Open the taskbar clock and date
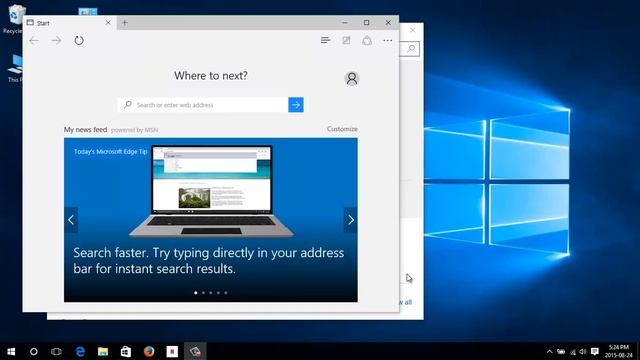Screen dimensions: 640x360 (618, 351)
